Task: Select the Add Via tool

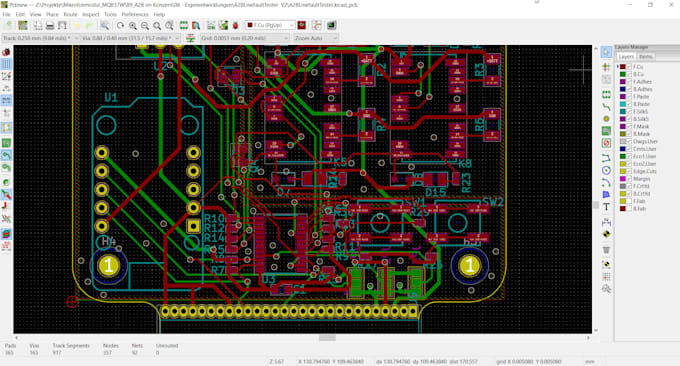Action: coord(606,118)
